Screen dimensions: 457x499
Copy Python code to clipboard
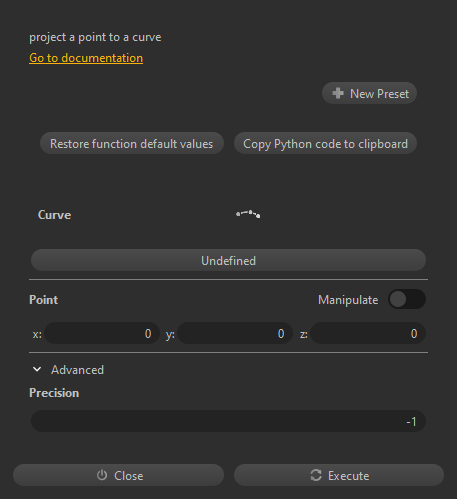(x=325, y=143)
